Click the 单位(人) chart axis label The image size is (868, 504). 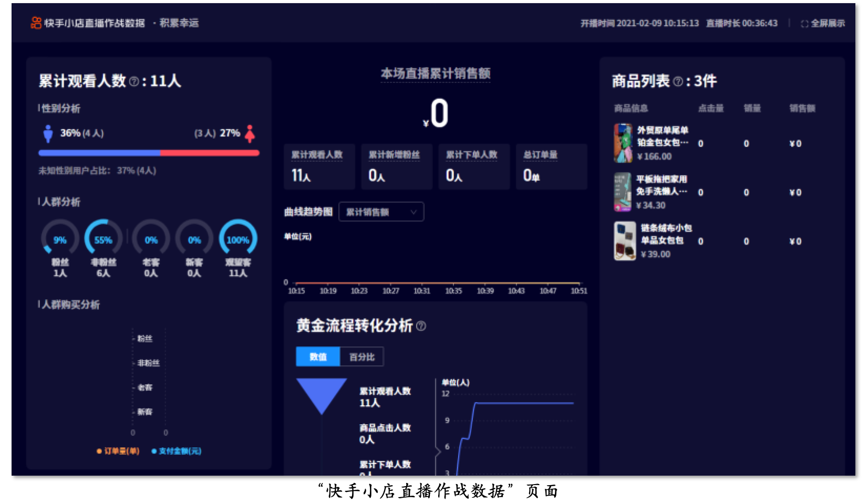point(456,383)
